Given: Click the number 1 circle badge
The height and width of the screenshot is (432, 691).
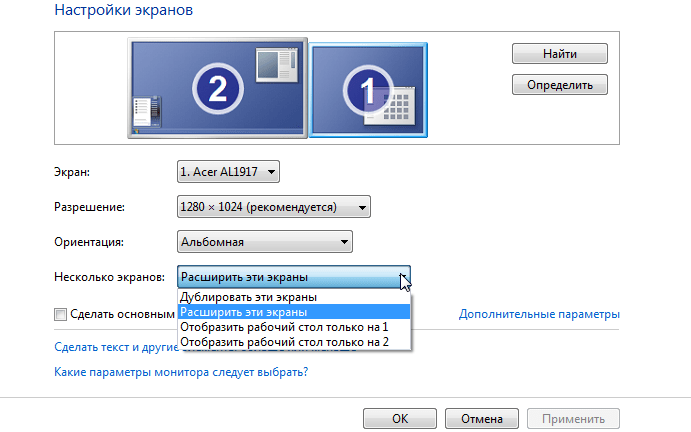Looking at the screenshot, I should pyautogui.click(x=366, y=93).
